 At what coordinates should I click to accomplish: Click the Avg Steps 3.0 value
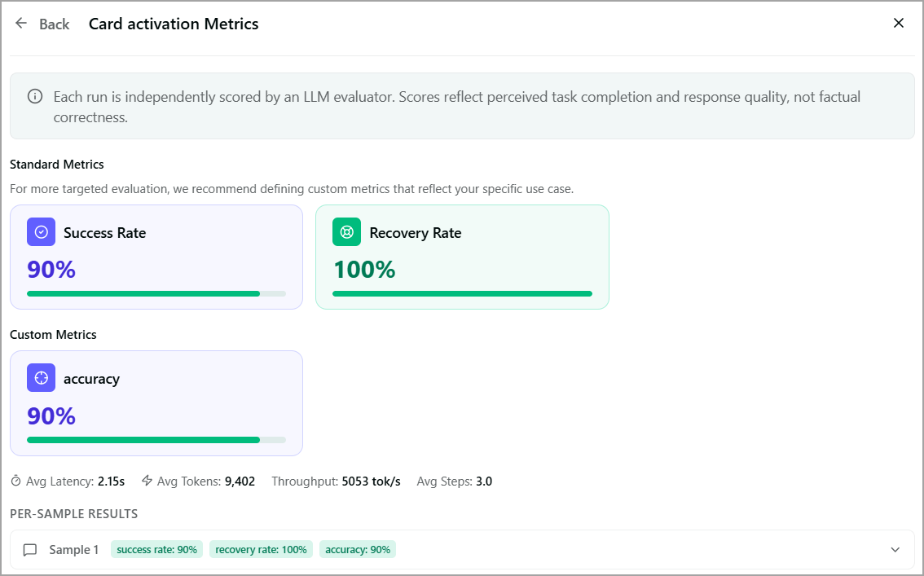pos(484,481)
